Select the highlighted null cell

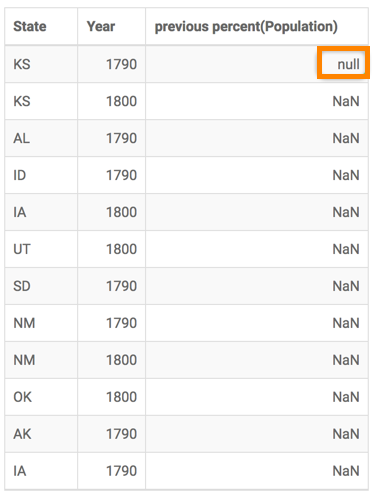coord(343,63)
